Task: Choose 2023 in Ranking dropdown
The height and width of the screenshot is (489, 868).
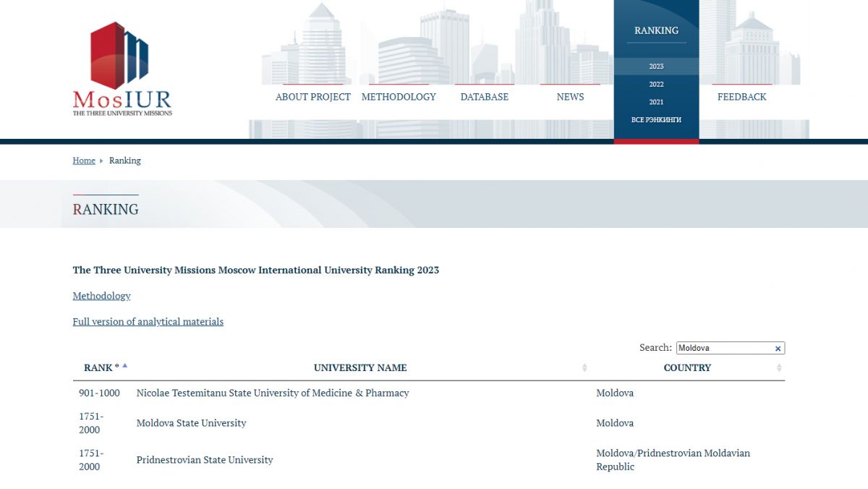Action: click(656, 67)
